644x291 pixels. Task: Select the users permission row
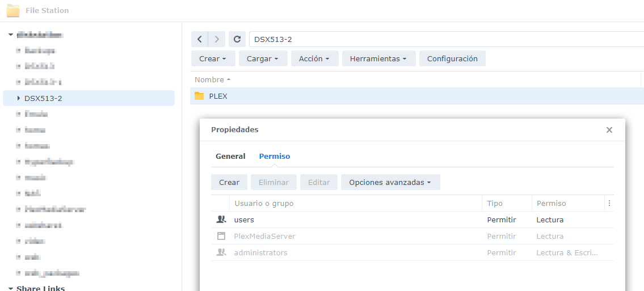(413, 220)
